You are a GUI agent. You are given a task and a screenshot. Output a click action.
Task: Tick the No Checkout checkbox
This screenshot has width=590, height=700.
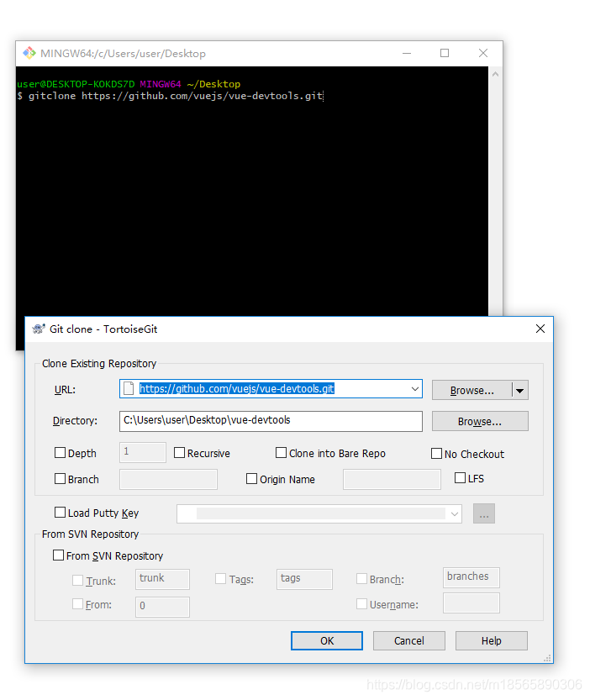(436, 454)
